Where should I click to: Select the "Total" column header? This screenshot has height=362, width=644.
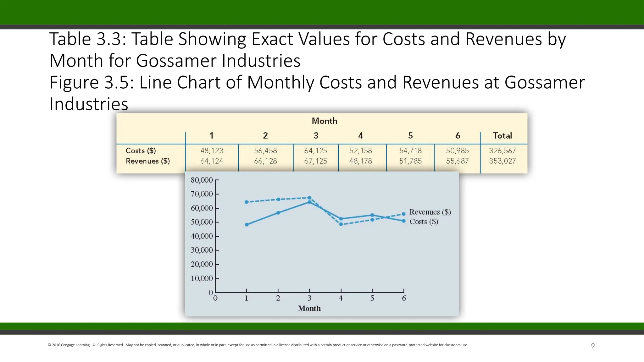(502, 135)
